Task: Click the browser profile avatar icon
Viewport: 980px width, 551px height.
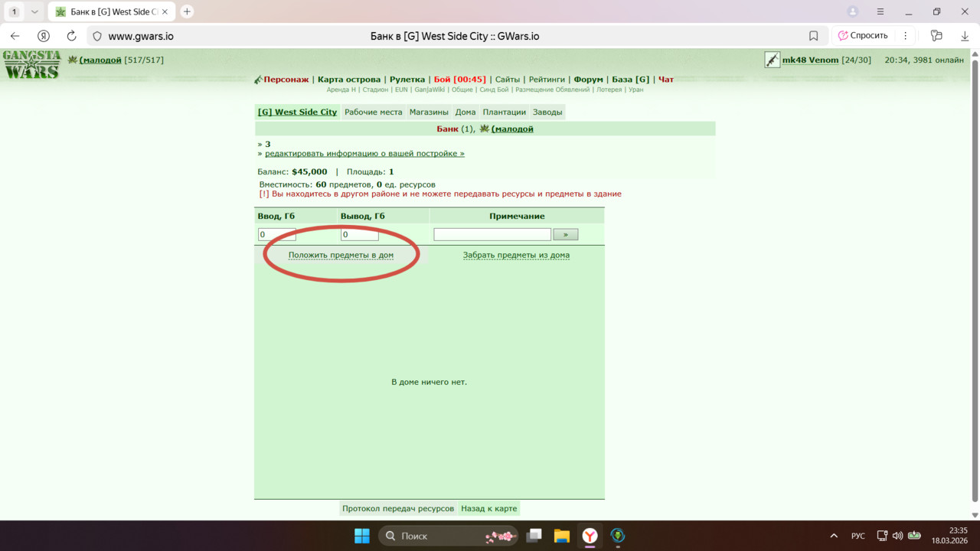Action: [853, 11]
